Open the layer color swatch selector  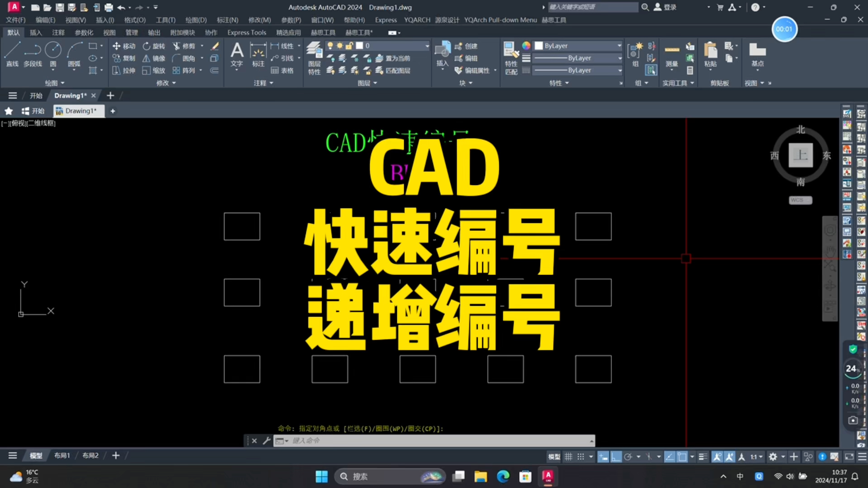pyautogui.click(x=359, y=45)
